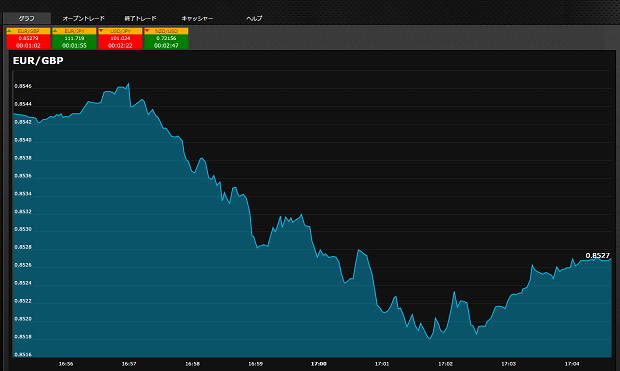Click the red down arrow on USD/JPY tile
Screen dimensions: 620x371
101,30
